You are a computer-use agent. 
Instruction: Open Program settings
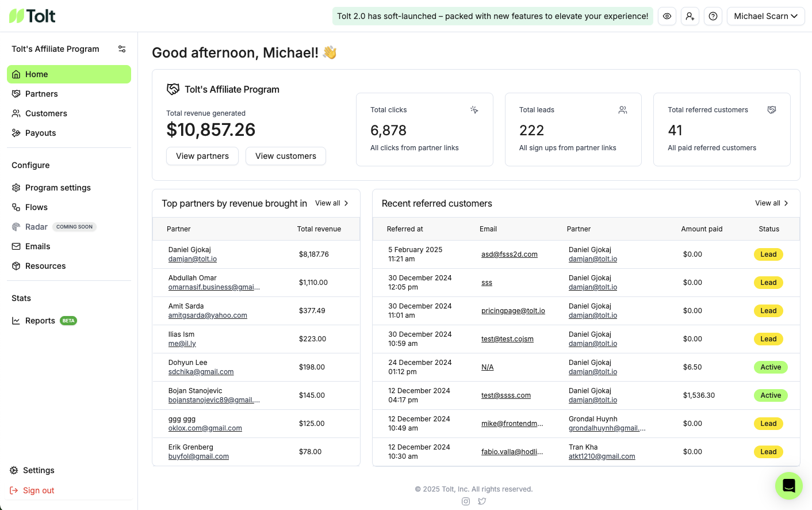[58, 187]
